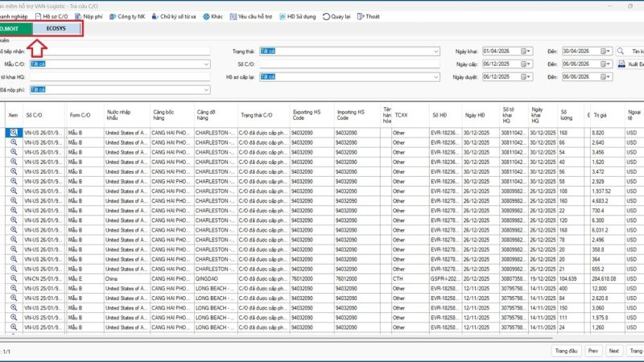Open Công ty NK from the toolbar
Viewport: 644px width, 362px height.
[127, 16]
